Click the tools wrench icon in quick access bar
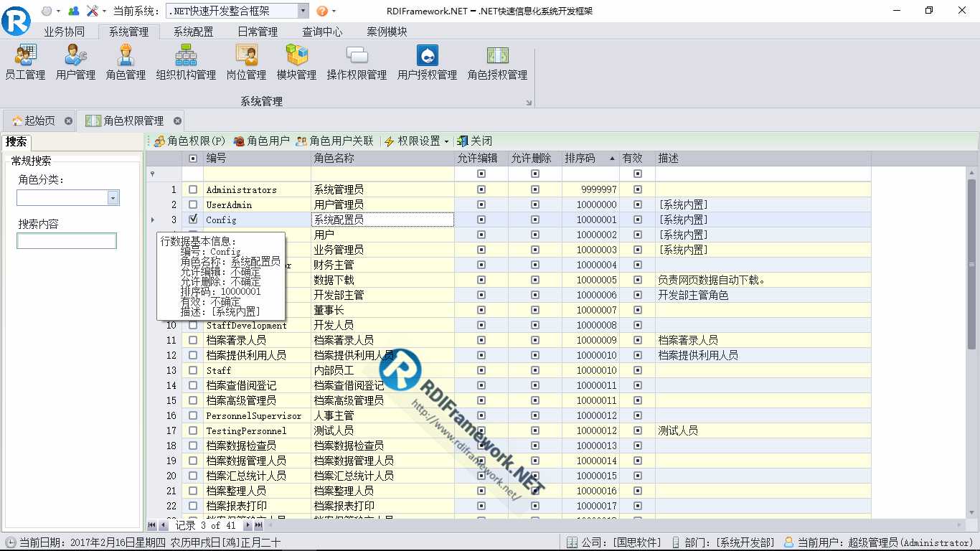The image size is (980, 551). (93, 11)
